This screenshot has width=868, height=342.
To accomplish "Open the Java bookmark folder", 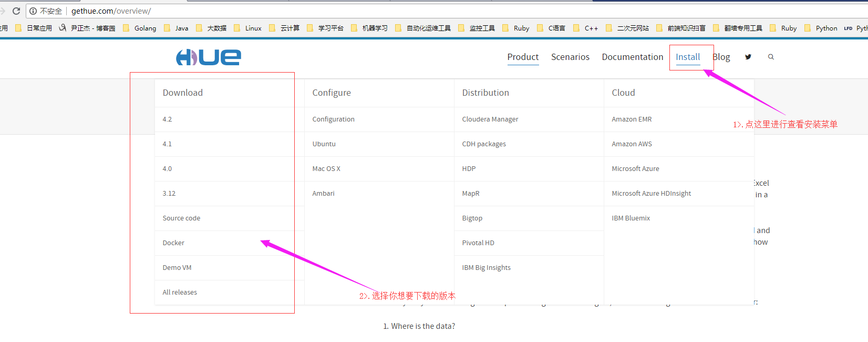I will click(176, 28).
